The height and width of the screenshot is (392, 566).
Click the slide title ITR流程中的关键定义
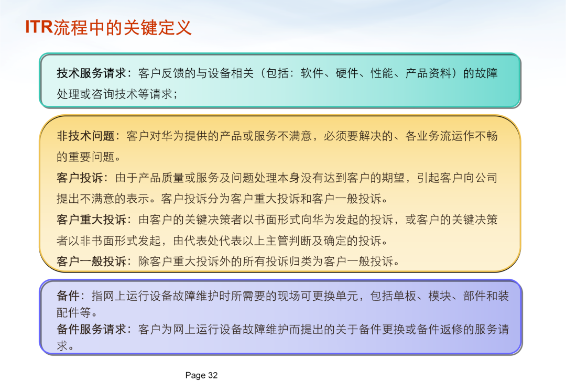click(x=108, y=27)
